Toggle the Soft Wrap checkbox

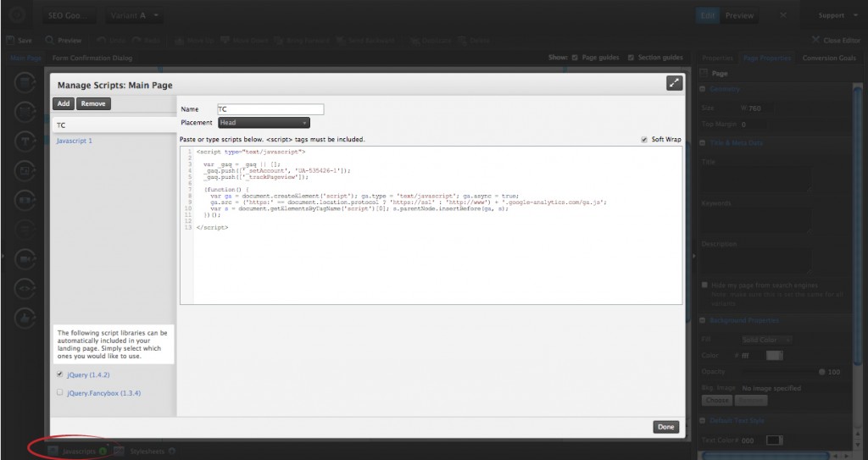click(644, 139)
